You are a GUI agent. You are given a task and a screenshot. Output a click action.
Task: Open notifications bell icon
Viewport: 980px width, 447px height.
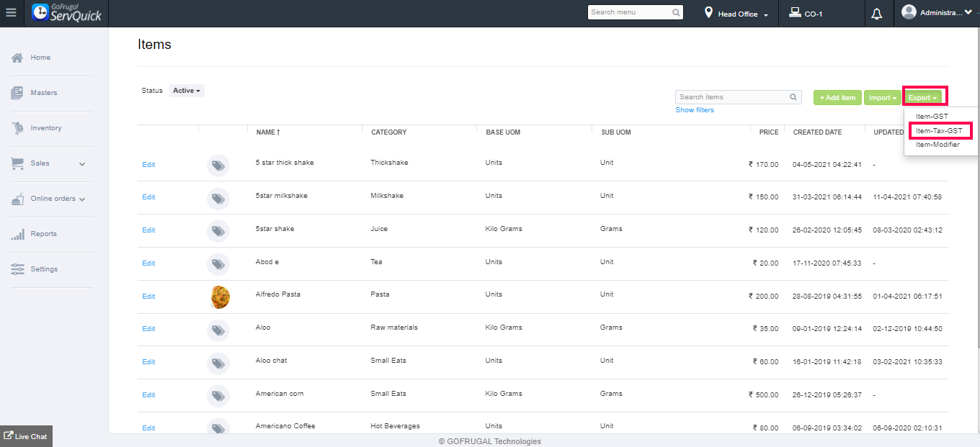877,14
